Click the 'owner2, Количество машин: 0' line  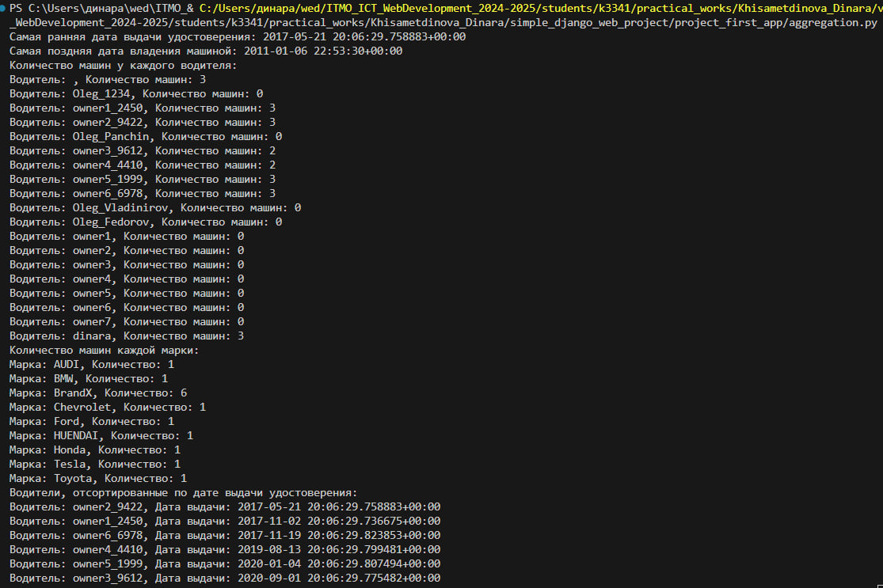pyautogui.click(x=127, y=250)
